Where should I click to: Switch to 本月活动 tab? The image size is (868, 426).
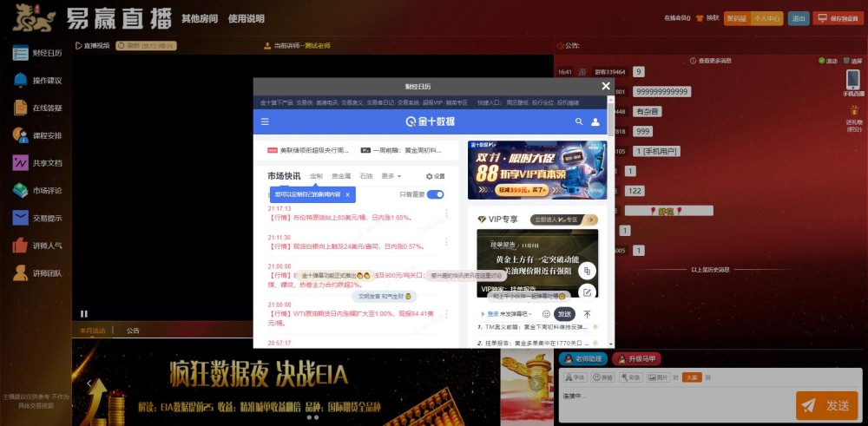[92, 331]
